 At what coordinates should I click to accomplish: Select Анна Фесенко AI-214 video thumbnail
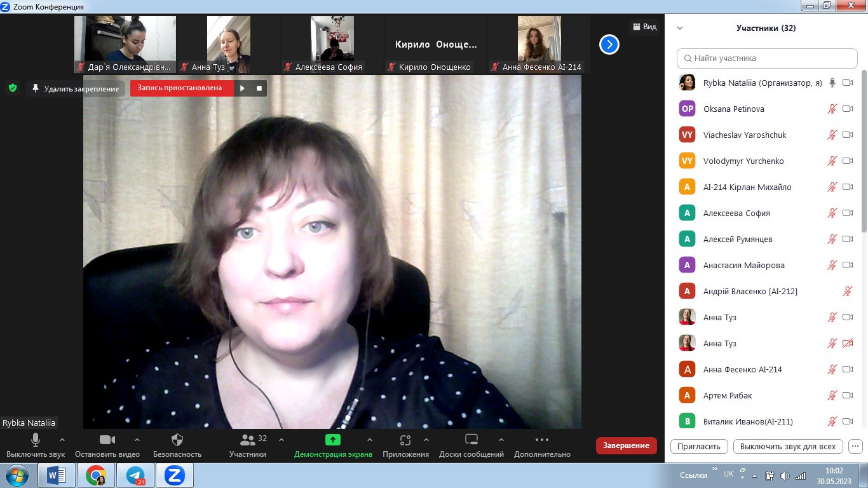(x=539, y=44)
